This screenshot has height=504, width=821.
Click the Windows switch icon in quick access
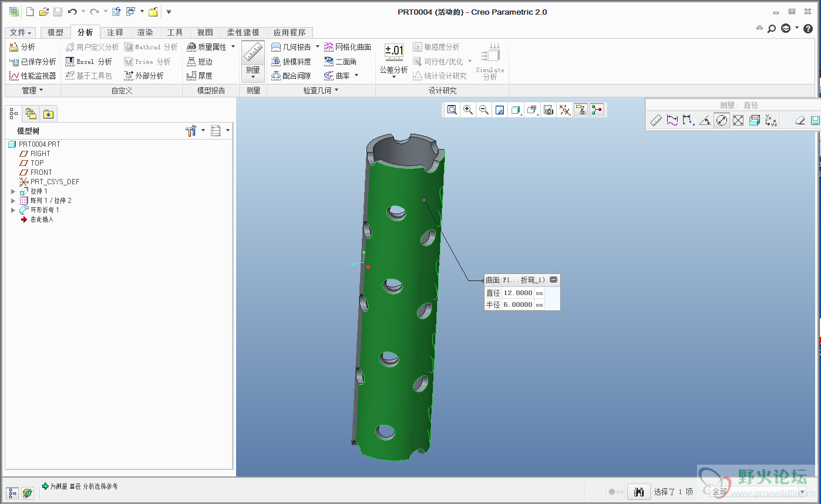(131, 12)
